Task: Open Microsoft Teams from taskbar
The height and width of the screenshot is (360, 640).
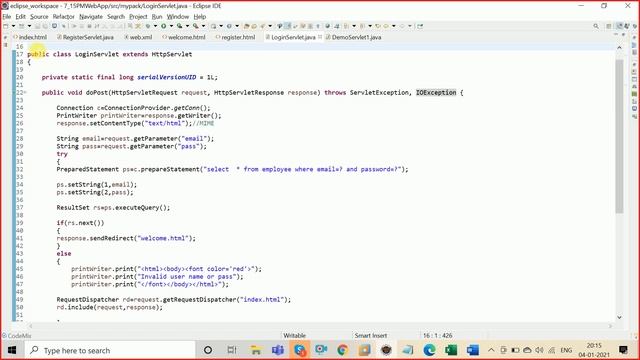Action: pos(278,350)
